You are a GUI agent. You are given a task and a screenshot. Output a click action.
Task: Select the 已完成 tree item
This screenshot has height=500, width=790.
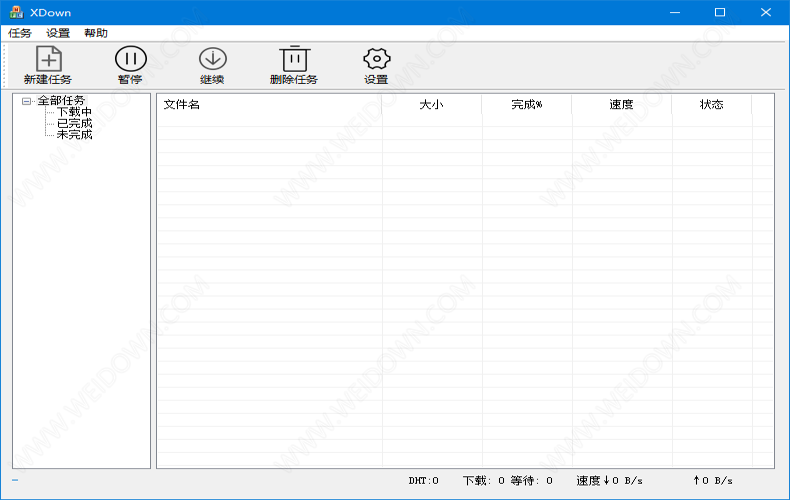pyautogui.click(x=75, y=123)
